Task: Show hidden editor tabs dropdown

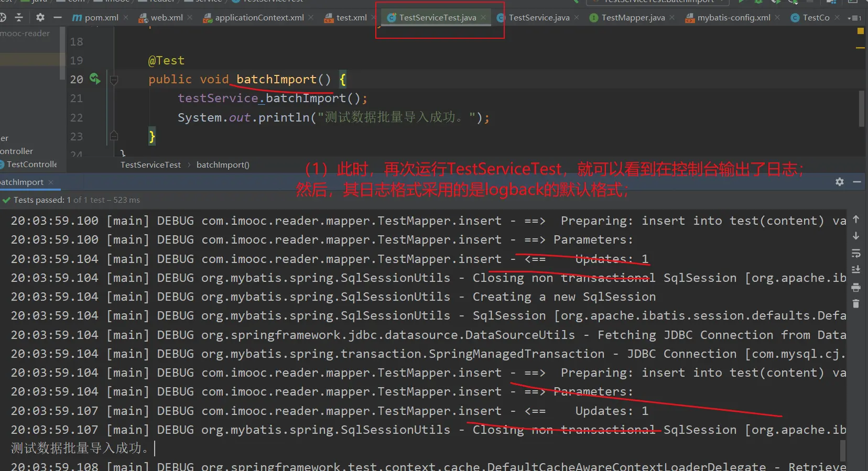Action: coord(854,18)
